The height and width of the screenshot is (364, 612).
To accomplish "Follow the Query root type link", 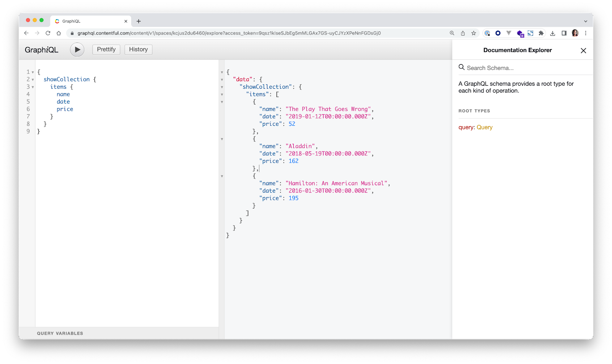I will point(484,127).
